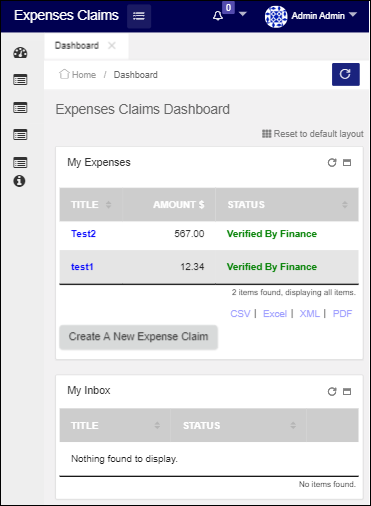Expand the Admin Admin user dropdown arrow
Image resolution: width=371 pixels, height=506 pixels.
point(353,15)
